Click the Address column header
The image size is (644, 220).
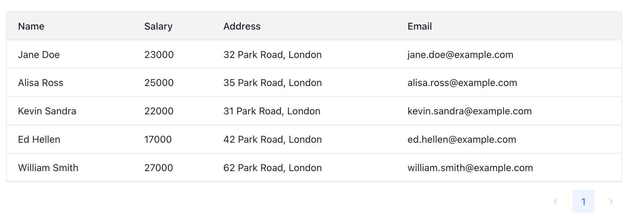coord(242,26)
